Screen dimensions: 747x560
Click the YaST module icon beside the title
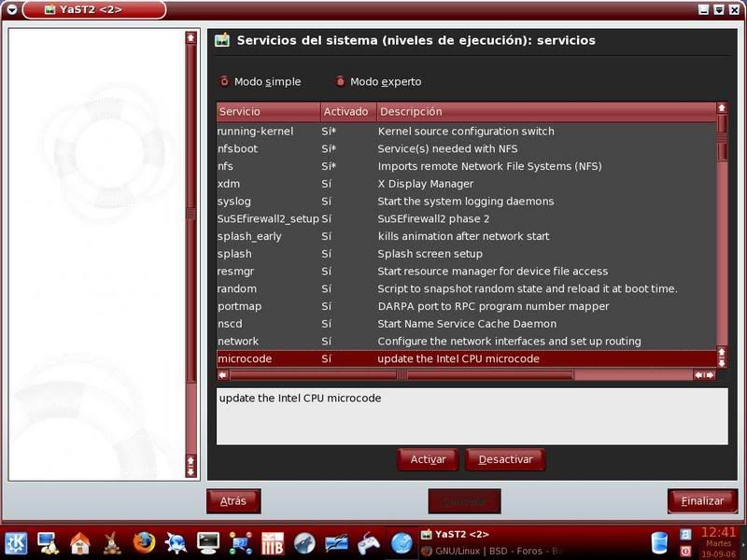[x=222, y=40]
